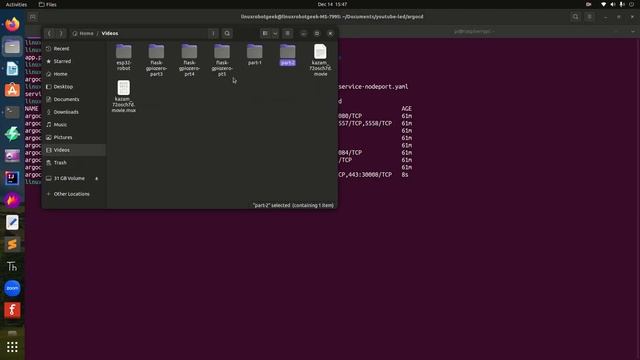Open green lightning app in dock
Viewport: 640px width, 360px height.
pos(12,134)
